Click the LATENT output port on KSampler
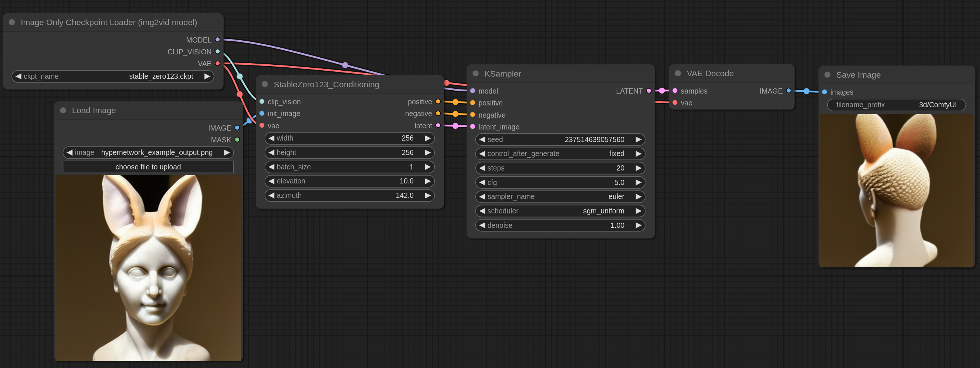The width and height of the screenshot is (980, 368). (649, 91)
